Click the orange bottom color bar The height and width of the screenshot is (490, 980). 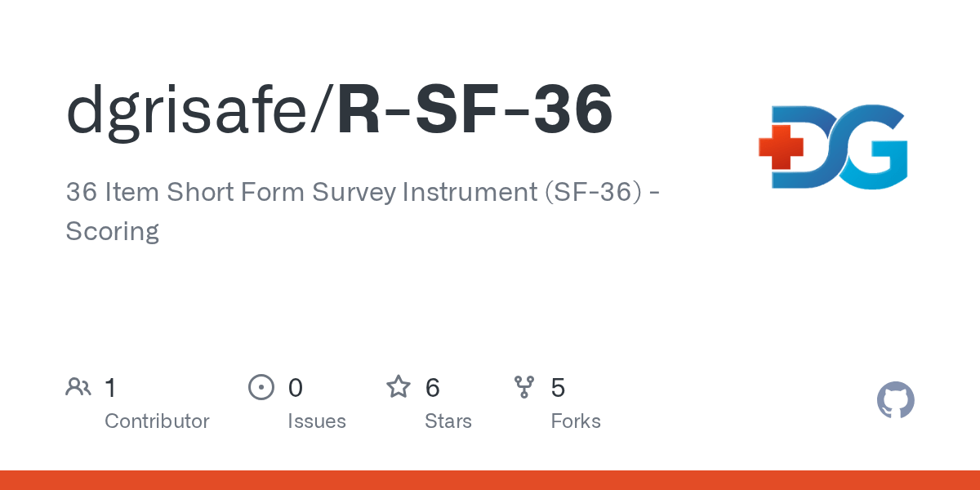(490, 480)
